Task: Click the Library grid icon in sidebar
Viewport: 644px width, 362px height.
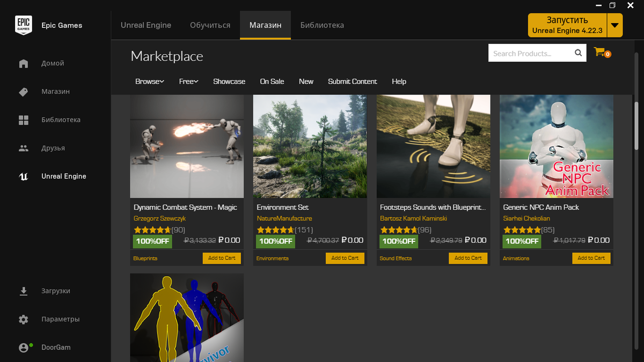Action: click(x=23, y=120)
